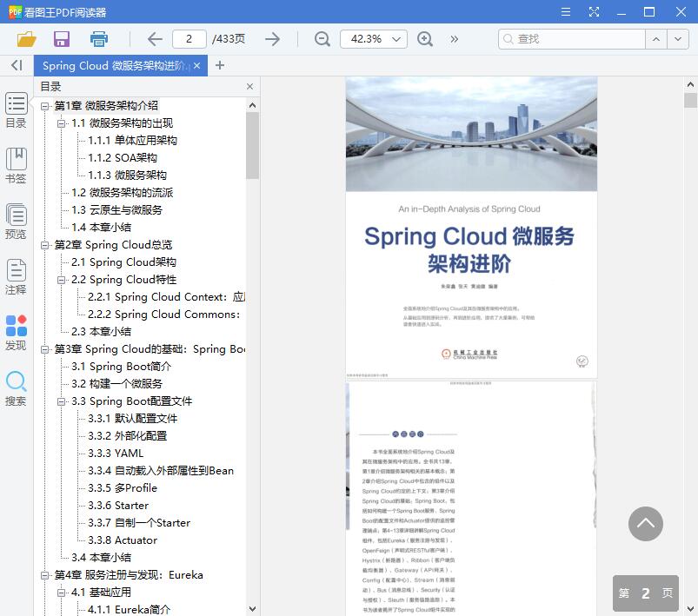Jump to 3.2 构建一个微服务
This screenshot has width=698, height=616.
coord(116,383)
